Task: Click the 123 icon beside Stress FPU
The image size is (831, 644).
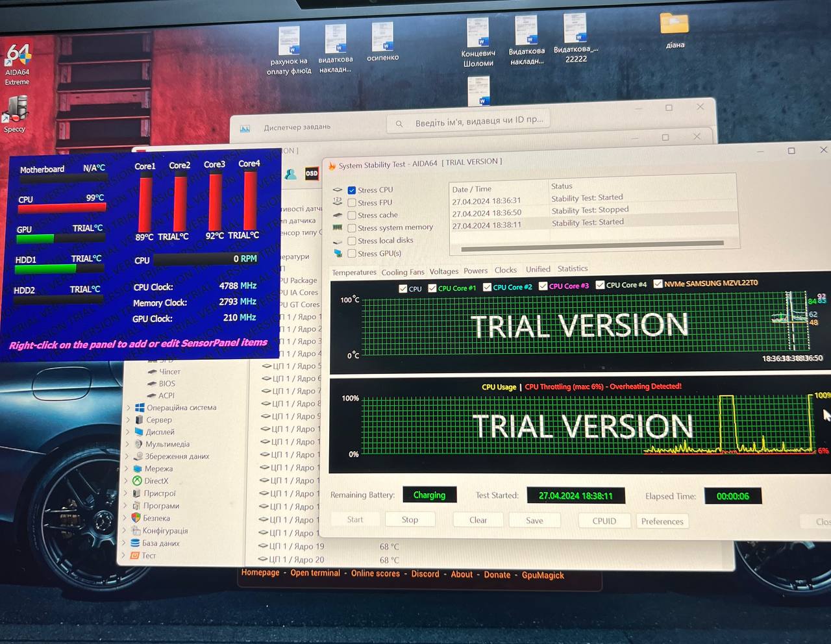Action: pos(337,202)
